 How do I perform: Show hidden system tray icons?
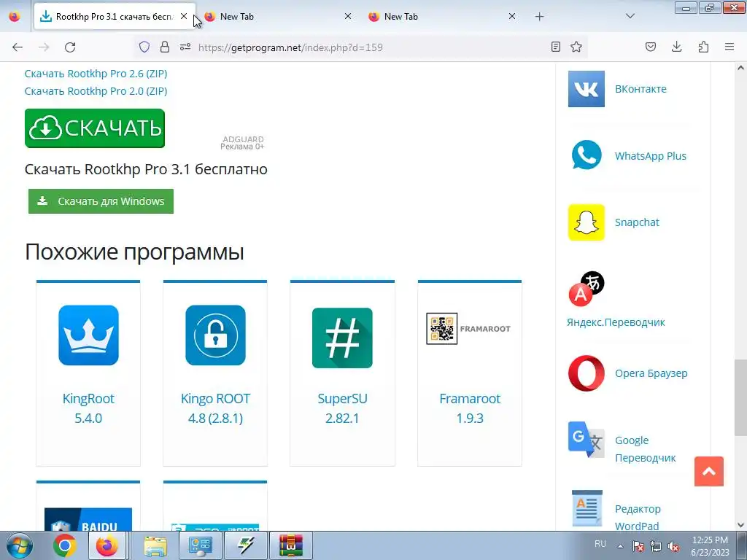[620, 546]
